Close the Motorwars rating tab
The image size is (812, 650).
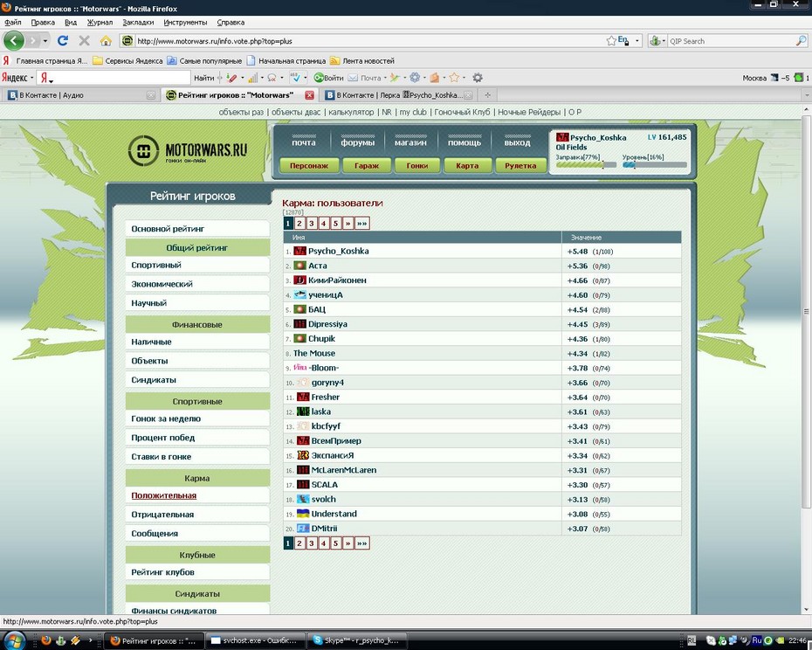309,95
